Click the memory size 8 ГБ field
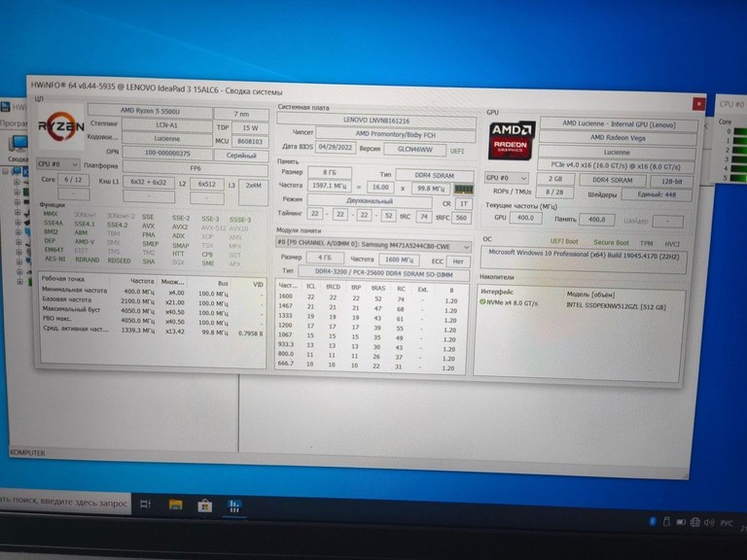This screenshot has width=747, height=560. coord(330,172)
